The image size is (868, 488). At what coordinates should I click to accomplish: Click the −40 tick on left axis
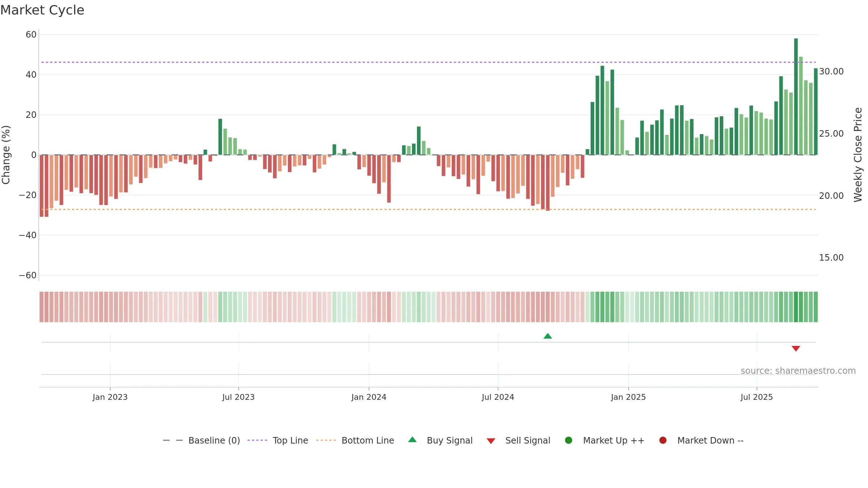[28, 235]
